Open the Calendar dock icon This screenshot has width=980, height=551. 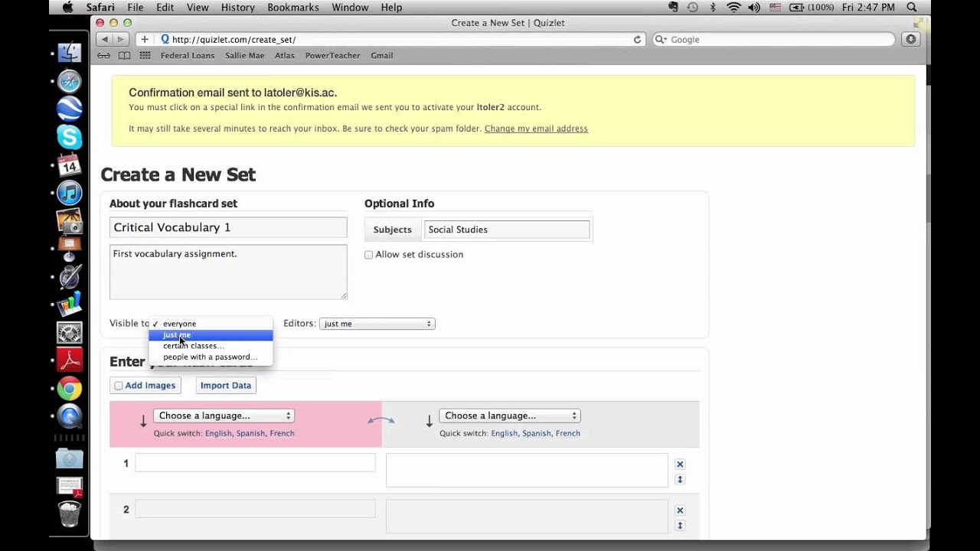pos(69,165)
